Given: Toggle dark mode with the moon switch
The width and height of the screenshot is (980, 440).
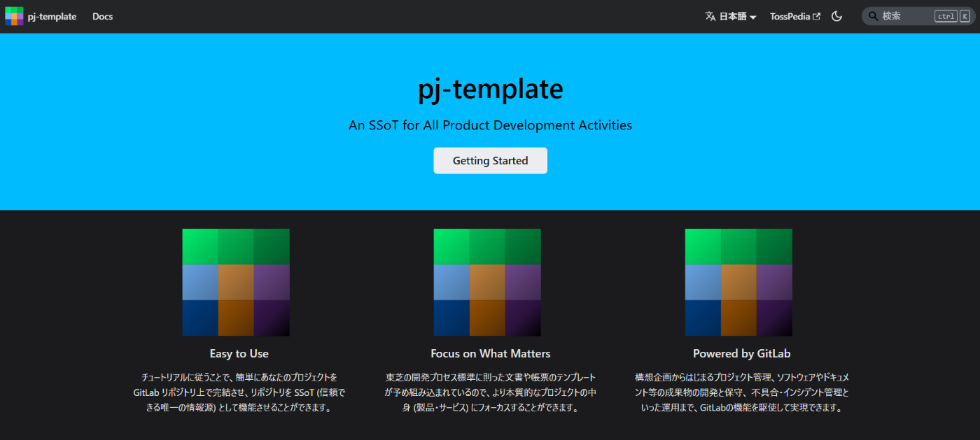Looking at the screenshot, I should (837, 15).
